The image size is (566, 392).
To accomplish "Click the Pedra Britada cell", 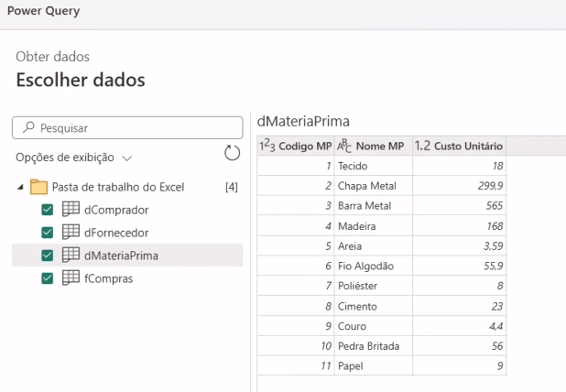I will pyautogui.click(x=374, y=346).
